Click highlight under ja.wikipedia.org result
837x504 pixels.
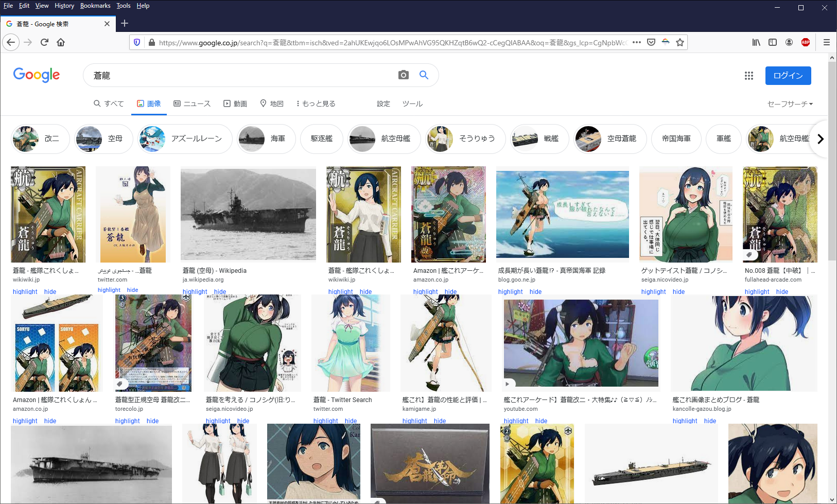point(195,292)
